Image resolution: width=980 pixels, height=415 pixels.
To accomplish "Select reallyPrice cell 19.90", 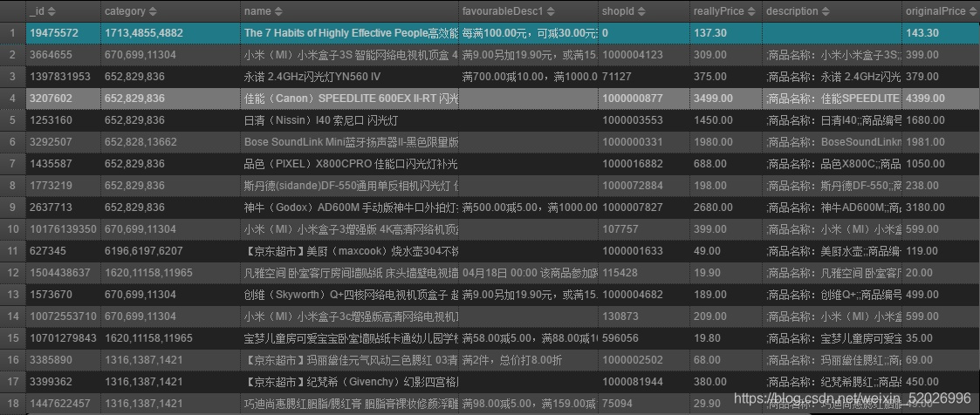I will tap(726, 274).
